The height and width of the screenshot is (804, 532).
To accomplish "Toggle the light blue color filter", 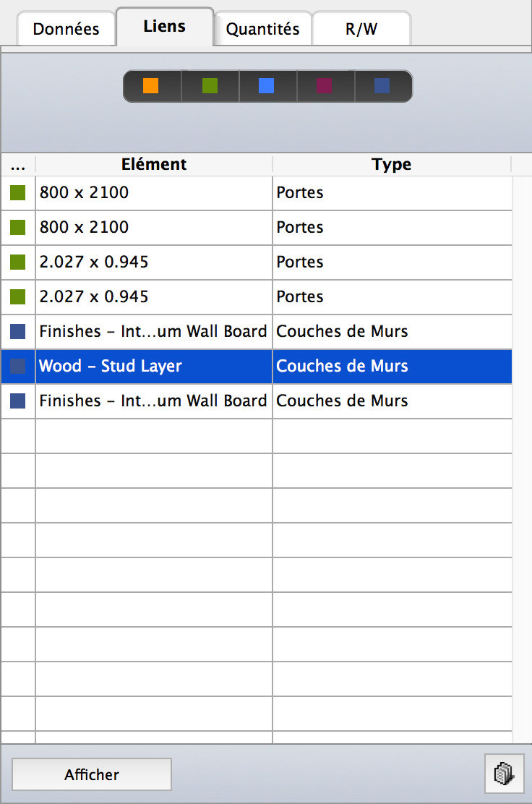I will coord(267,86).
